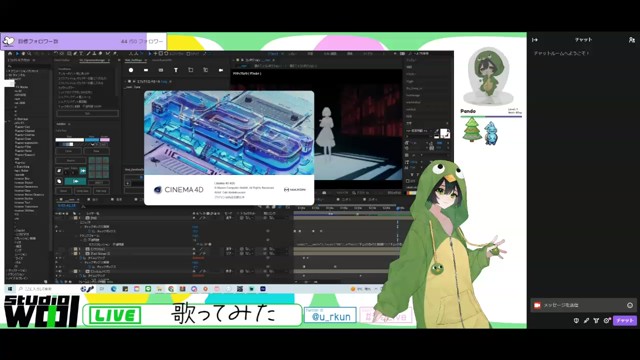640x360 pixels.
Task: Collapse the chat panel with arrow icon
Action: click(x=535, y=40)
